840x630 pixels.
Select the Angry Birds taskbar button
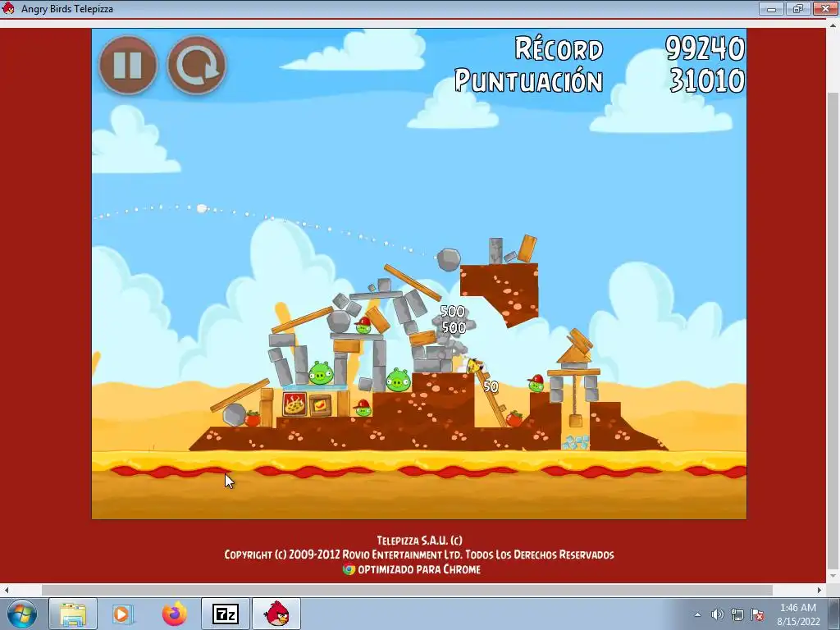[276, 614]
